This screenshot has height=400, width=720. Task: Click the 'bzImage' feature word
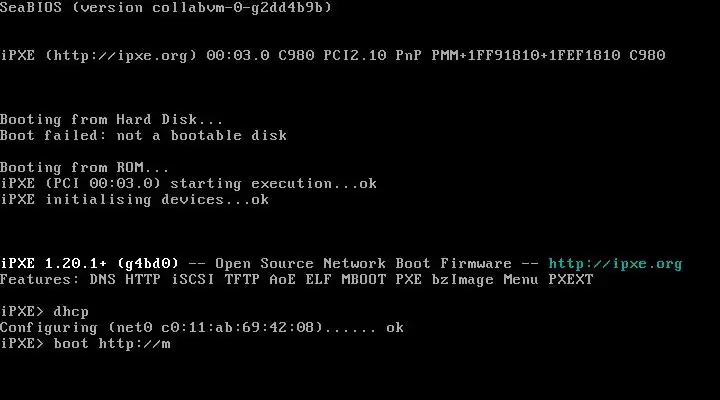coord(462,280)
